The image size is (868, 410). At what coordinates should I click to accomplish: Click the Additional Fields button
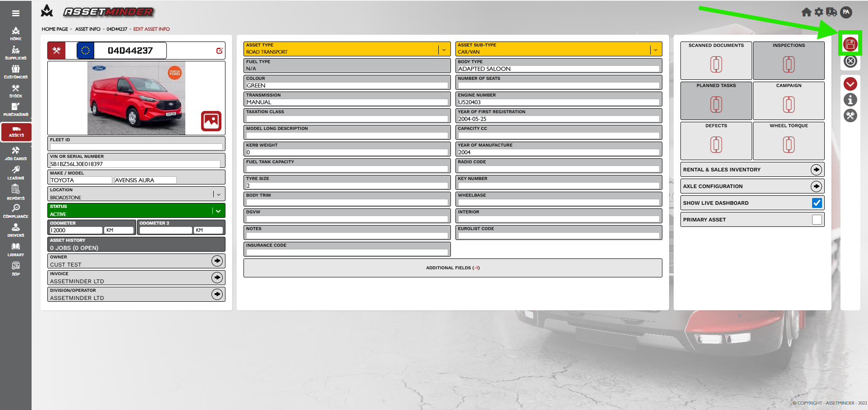point(452,268)
